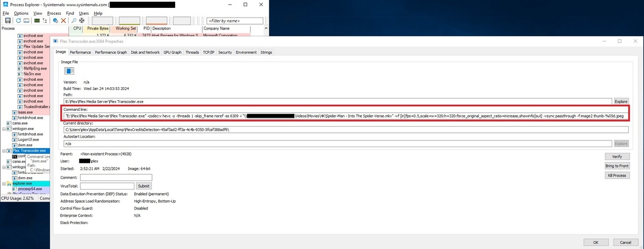Click the Explore button next to Path
The height and width of the screenshot is (249, 644).
click(621, 101)
